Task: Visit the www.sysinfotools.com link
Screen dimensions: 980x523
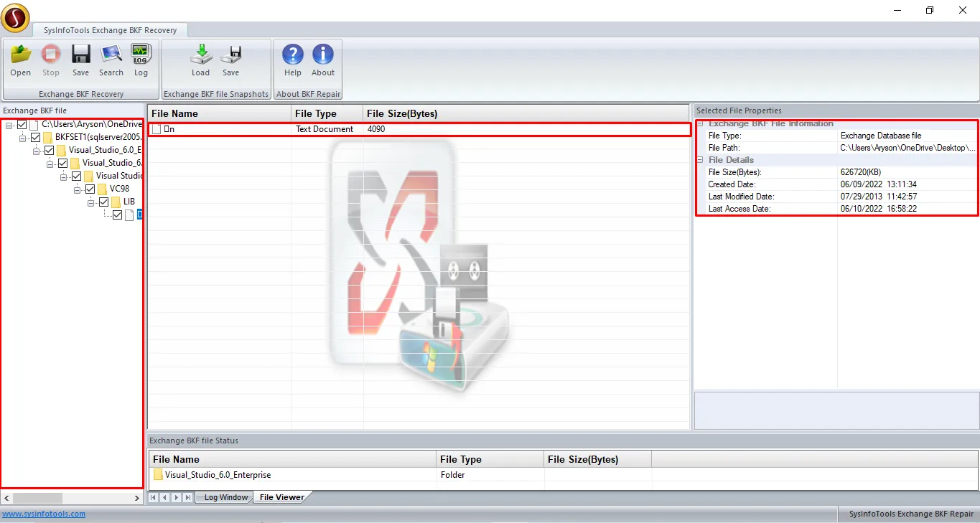Action: pos(44,514)
